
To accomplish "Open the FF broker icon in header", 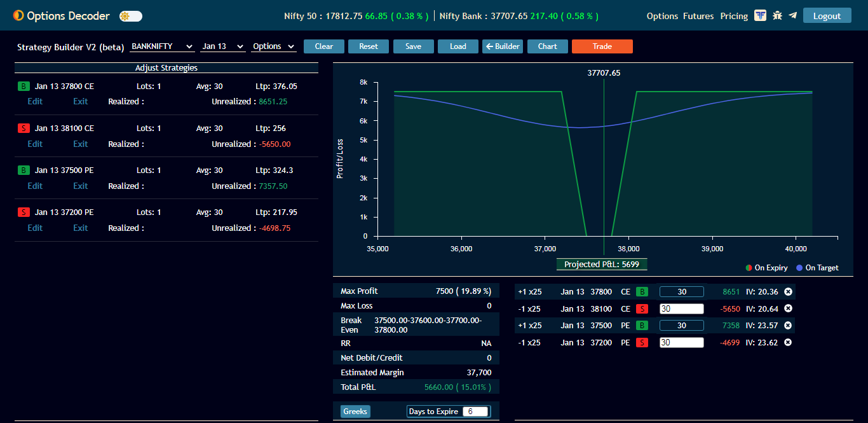I will click(760, 15).
